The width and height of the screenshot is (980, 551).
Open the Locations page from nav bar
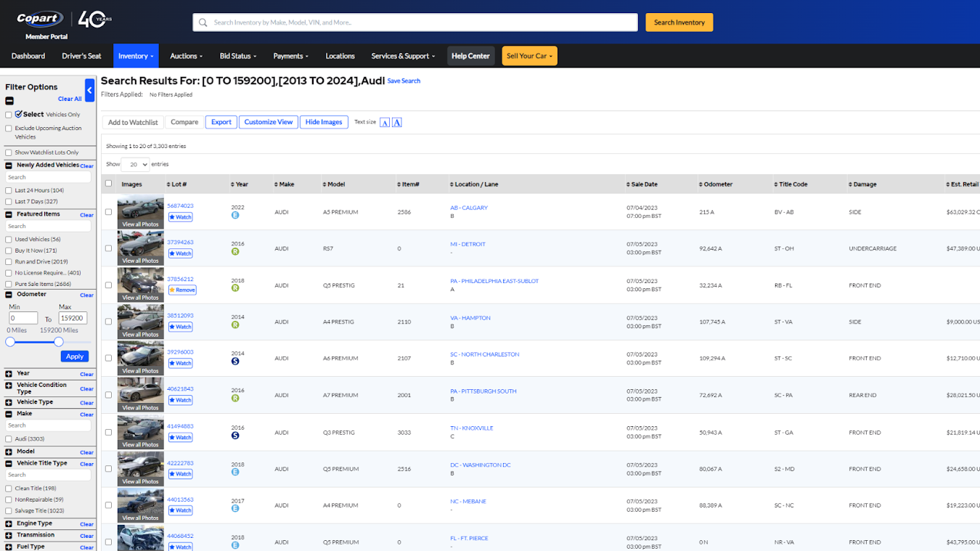(340, 56)
